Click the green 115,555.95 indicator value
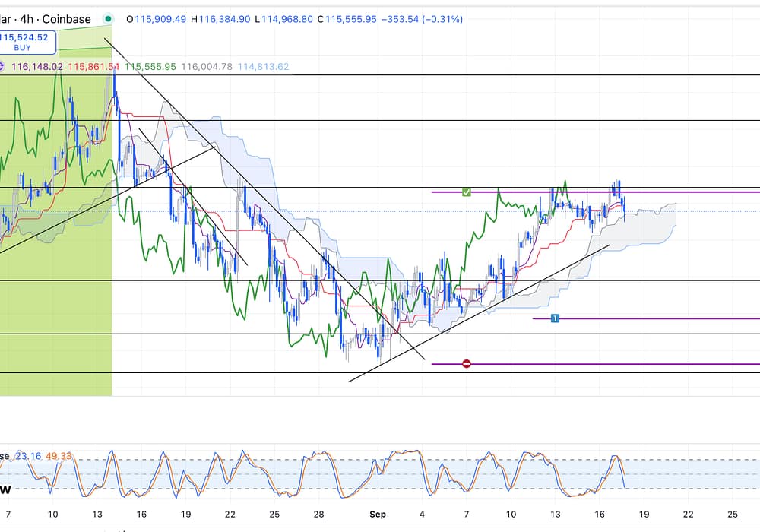The width and height of the screenshot is (760, 532). click(150, 67)
